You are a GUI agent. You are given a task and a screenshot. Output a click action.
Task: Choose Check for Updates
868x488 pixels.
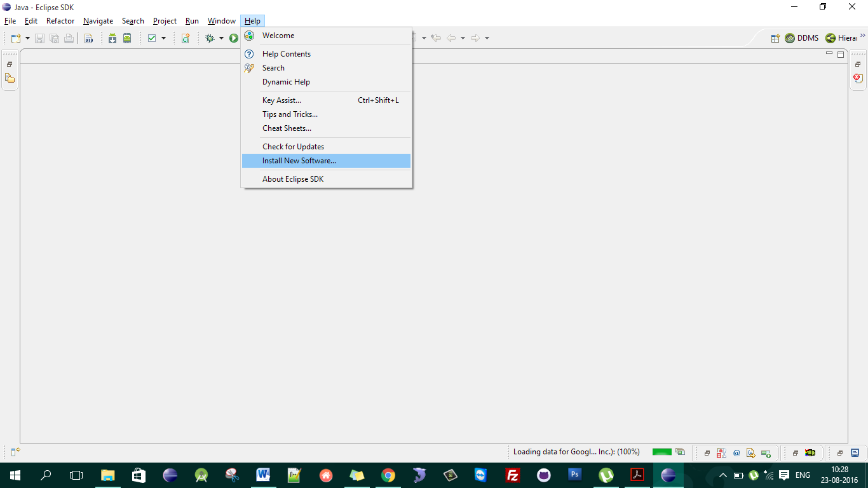click(x=326, y=147)
